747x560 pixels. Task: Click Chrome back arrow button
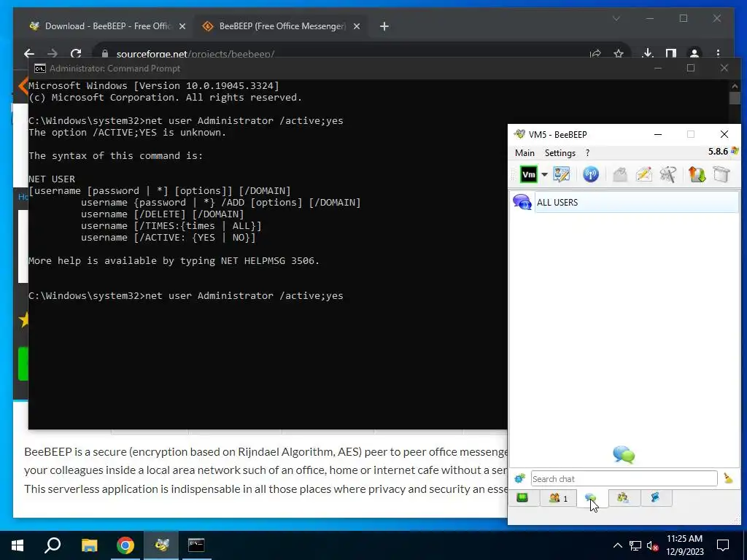pyautogui.click(x=29, y=53)
